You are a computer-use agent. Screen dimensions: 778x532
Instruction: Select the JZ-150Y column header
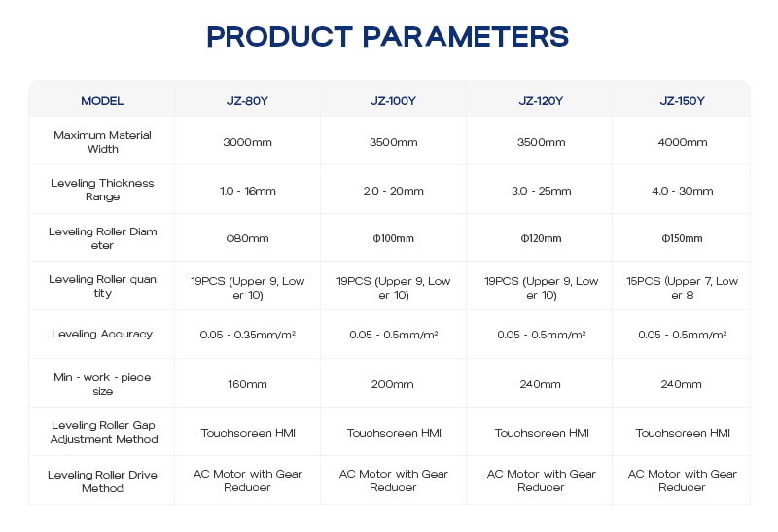(682, 100)
